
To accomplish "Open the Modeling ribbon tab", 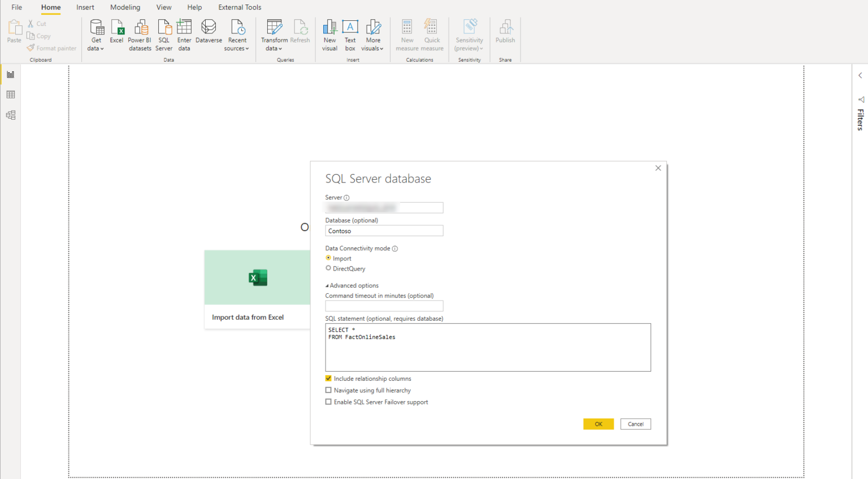I will (125, 7).
